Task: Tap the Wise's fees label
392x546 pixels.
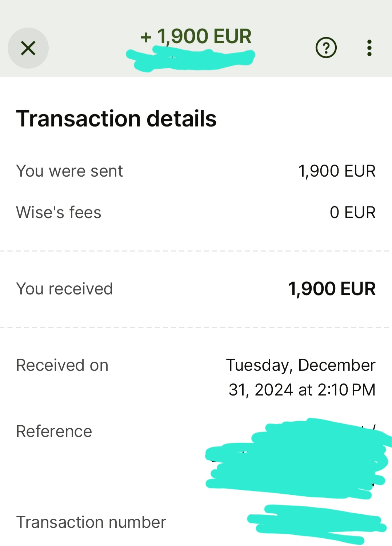Action: pos(59,212)
